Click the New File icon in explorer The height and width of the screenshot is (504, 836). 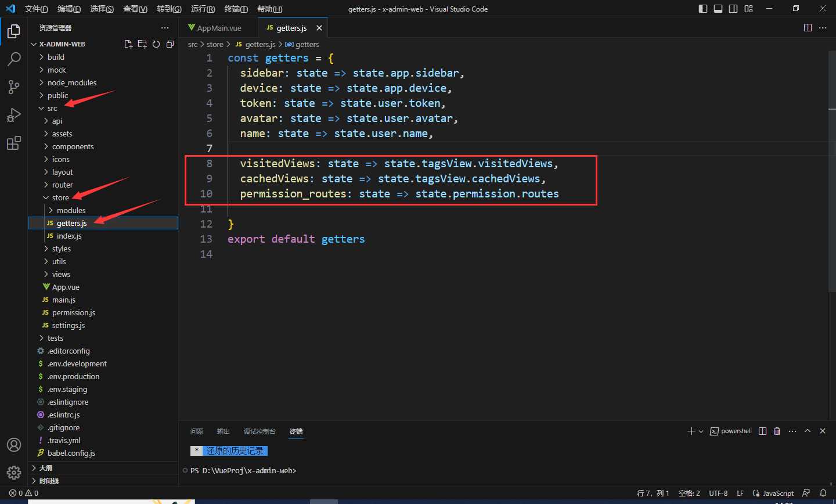point(128,44)
